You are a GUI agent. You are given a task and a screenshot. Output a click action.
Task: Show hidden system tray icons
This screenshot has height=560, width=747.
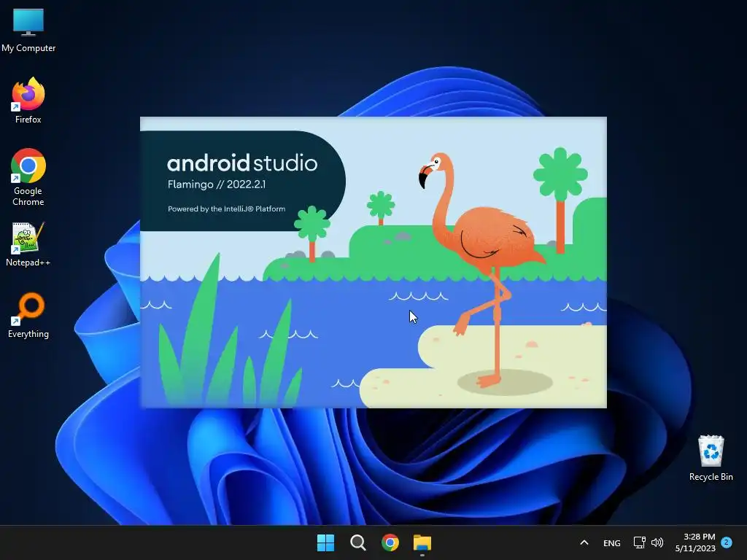click(x=584, y=542)
